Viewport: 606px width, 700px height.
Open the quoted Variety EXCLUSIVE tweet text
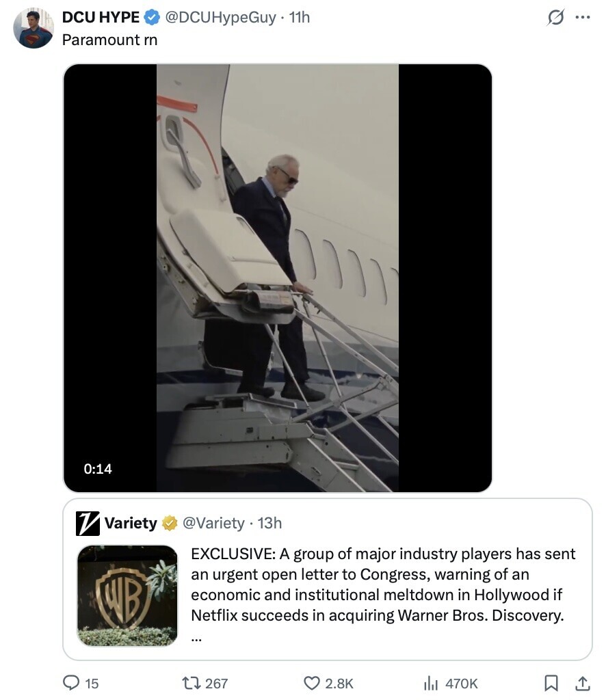383,585
